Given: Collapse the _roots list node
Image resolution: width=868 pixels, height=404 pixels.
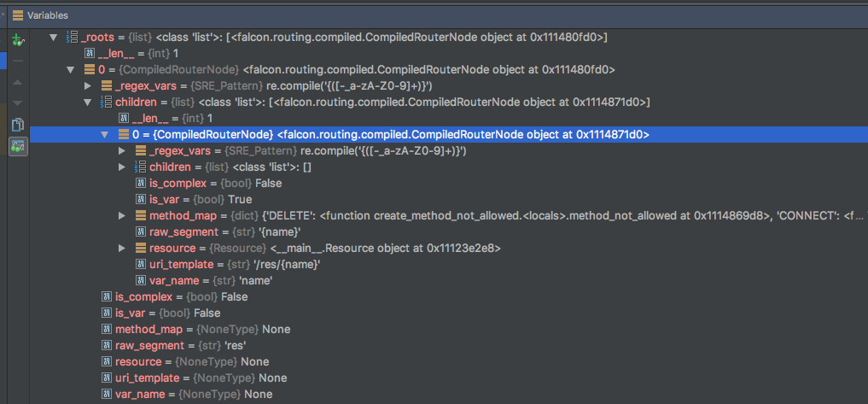Looking at the screenshot, I should [53, 38].
